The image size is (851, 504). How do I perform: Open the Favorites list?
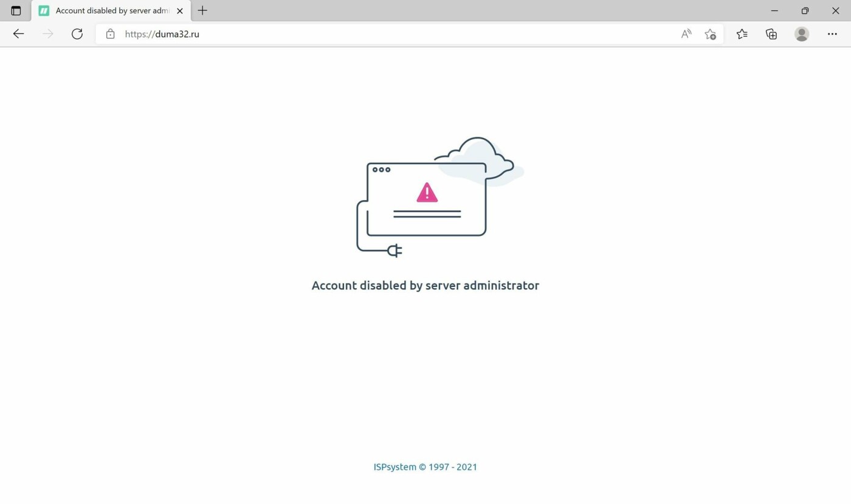(742, 34)
